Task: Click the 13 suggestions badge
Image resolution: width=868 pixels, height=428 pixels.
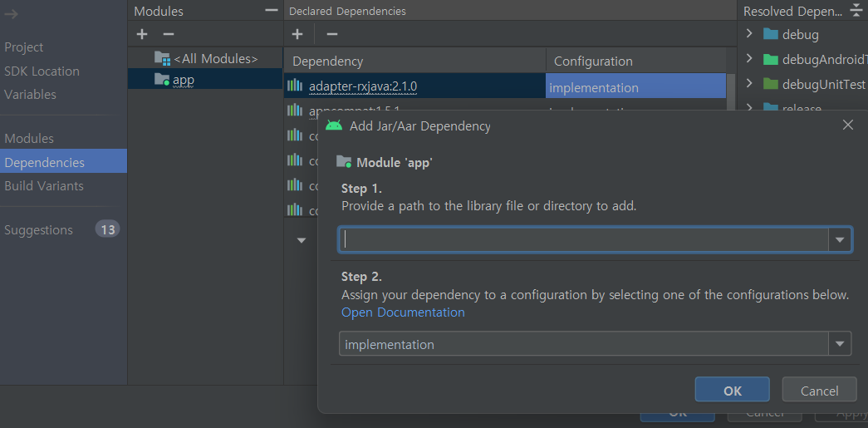Action: tap(107, 229)
